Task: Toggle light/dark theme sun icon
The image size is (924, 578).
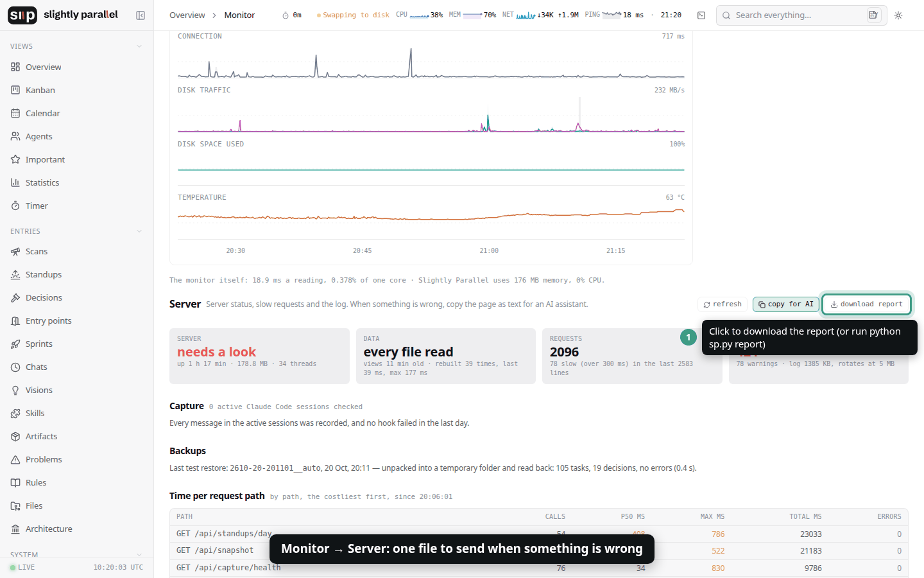Action: point(898,15)
